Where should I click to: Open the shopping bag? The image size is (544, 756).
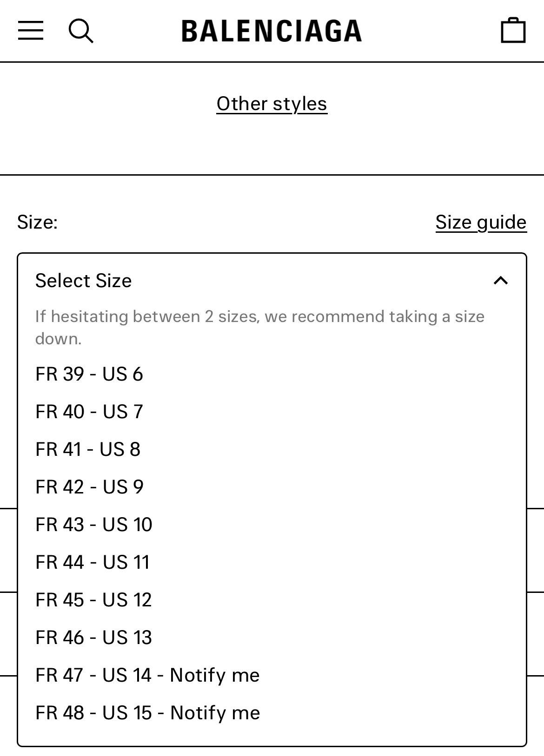[513, 30]
